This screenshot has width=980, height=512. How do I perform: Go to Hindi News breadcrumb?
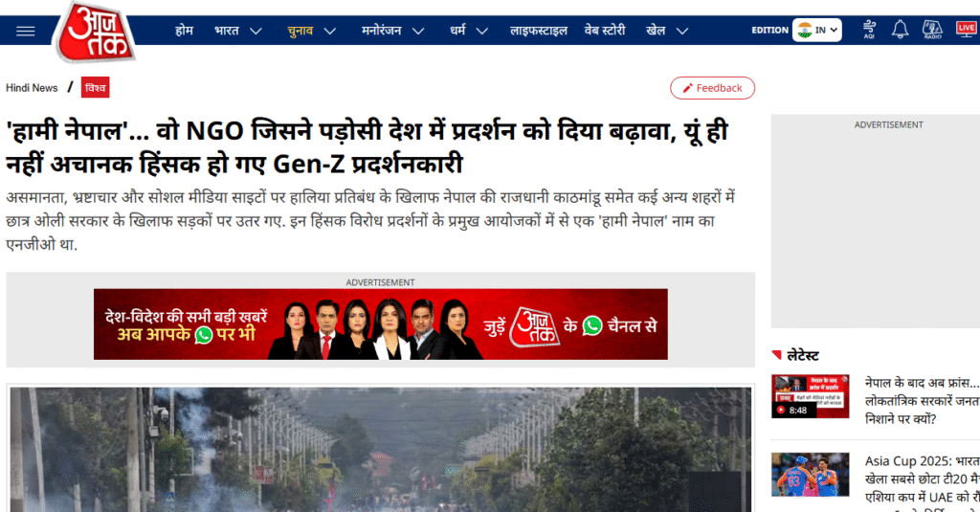pos(32,88)
